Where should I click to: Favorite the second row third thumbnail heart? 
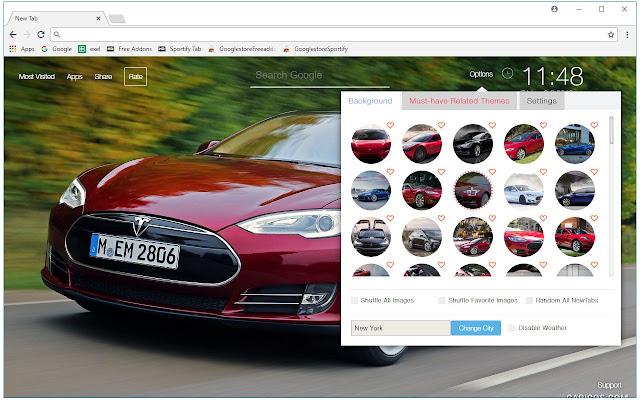492,172
